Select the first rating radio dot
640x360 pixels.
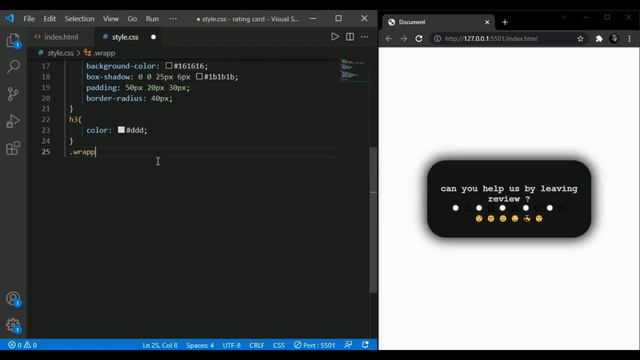coord(456,208)
